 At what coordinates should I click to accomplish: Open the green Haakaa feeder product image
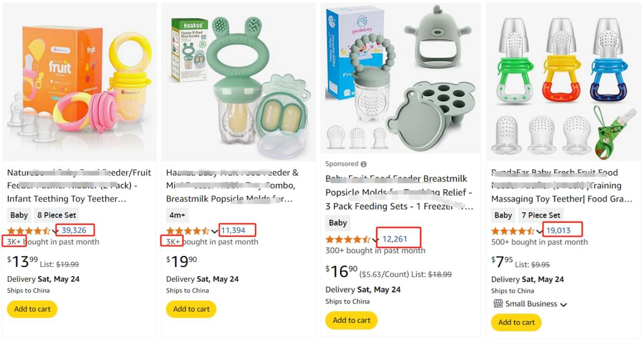[238, 82]
